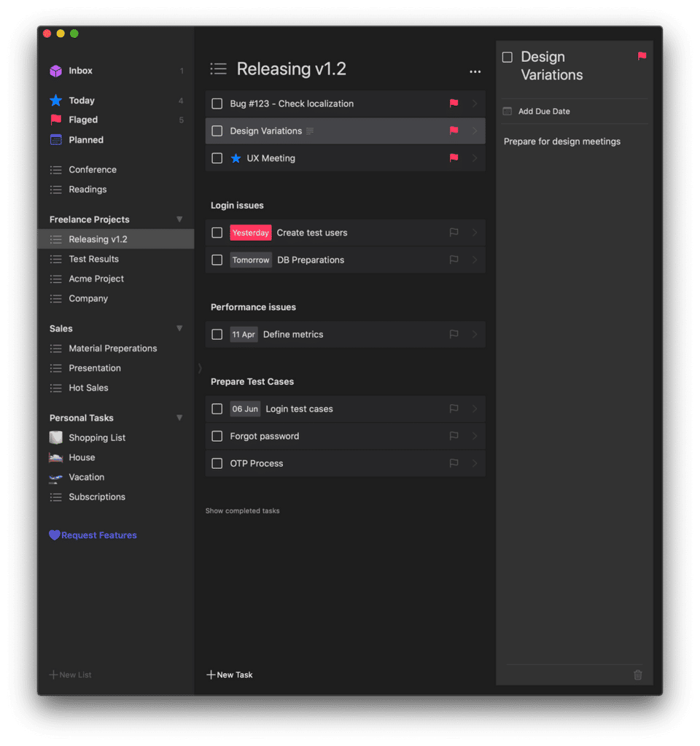Toggle flag on UX Meeting task
This screenshot has height=746, width=700.
click(454, 158)
